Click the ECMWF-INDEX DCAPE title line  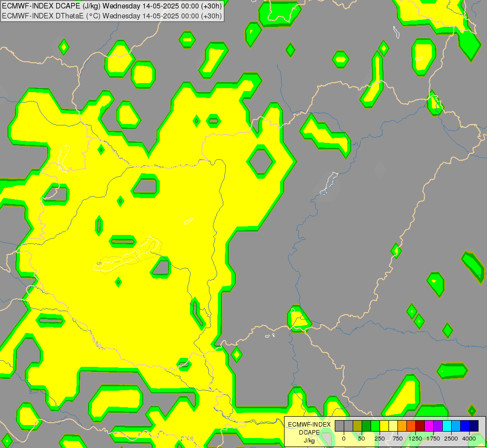[112, 6]
